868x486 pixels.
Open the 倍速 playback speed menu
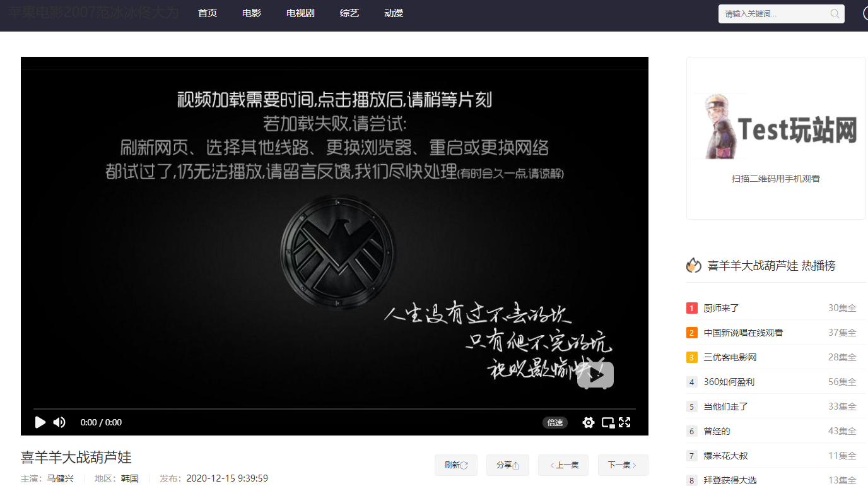[x=555, y=423]
